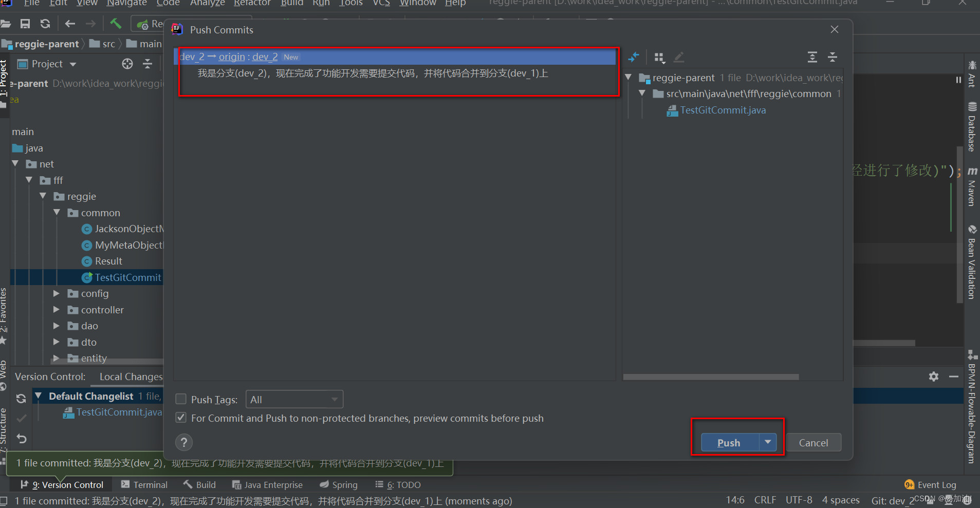Click the Build project hammer icon

[x=116, y=24]
